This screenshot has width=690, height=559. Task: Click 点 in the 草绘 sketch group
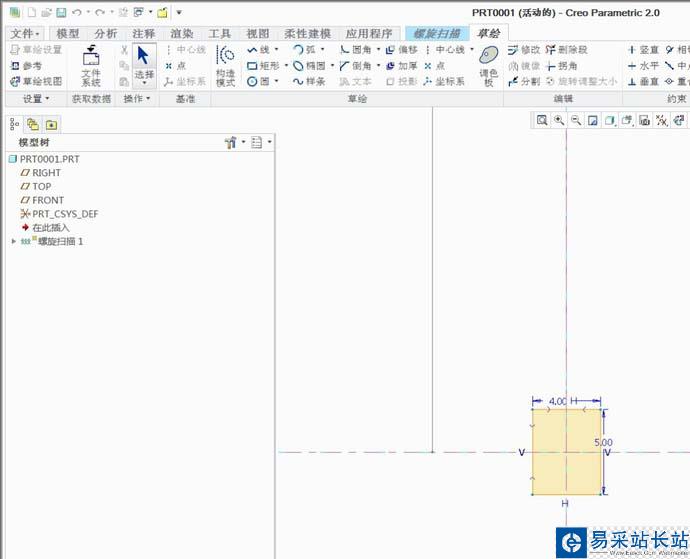[x=434, y=66]
